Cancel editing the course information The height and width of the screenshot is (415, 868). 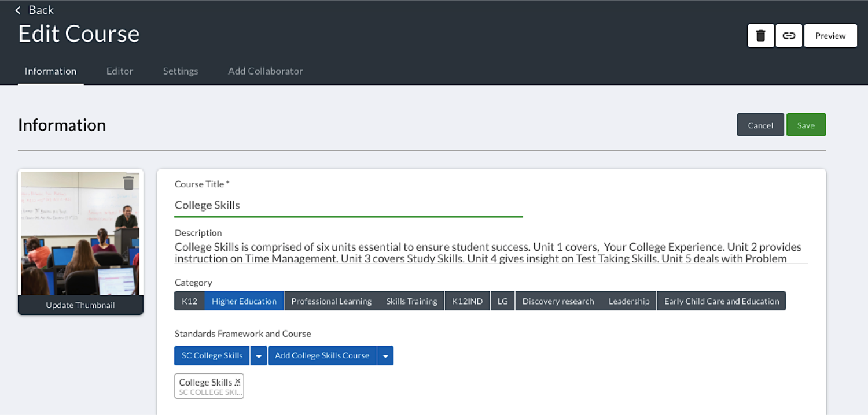coord(760,125)
